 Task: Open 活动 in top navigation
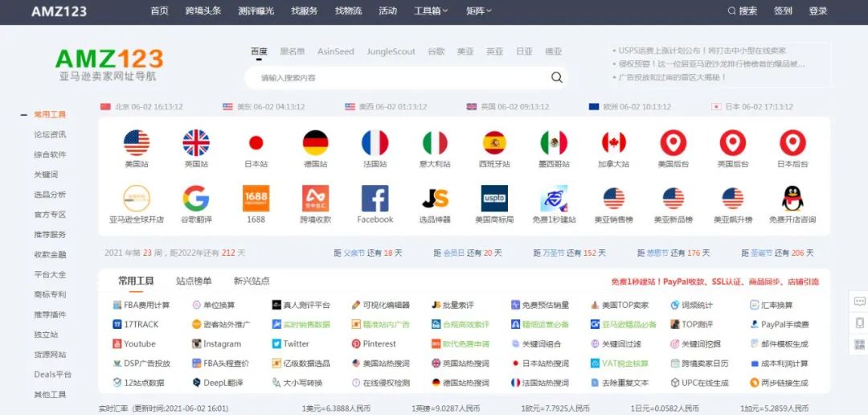point(387,10)
